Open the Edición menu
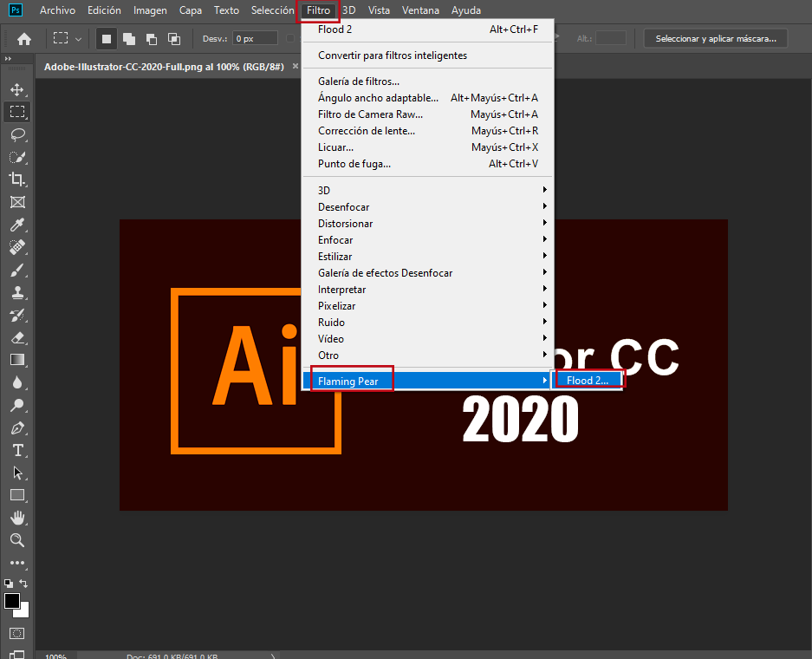This screenshot has width=812, height=659. [x=104, y=10]
